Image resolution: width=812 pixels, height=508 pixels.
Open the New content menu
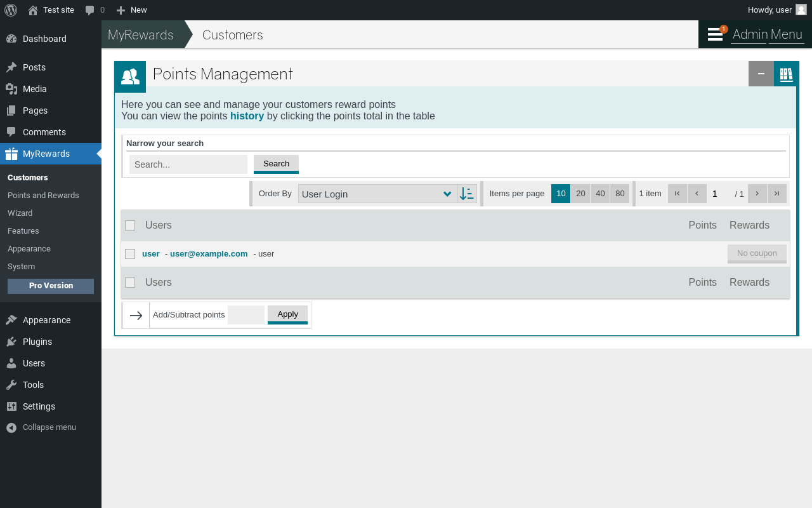131,10
